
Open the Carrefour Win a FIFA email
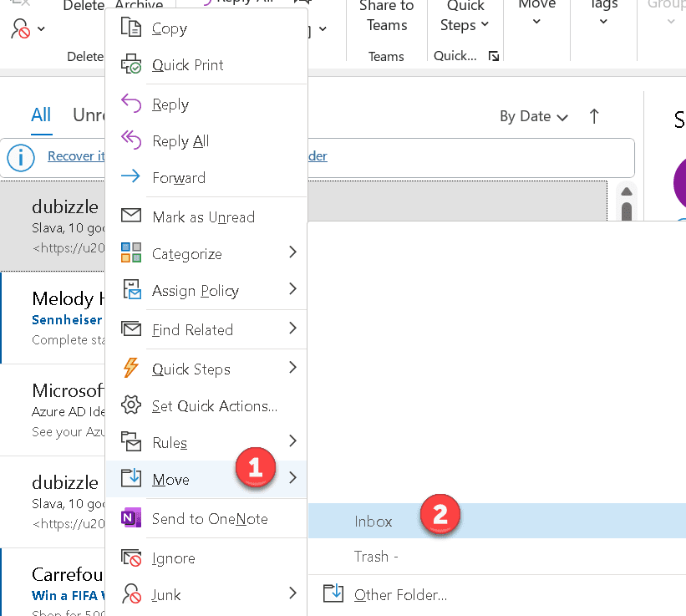pyautogui.click(x=53, y=583)
